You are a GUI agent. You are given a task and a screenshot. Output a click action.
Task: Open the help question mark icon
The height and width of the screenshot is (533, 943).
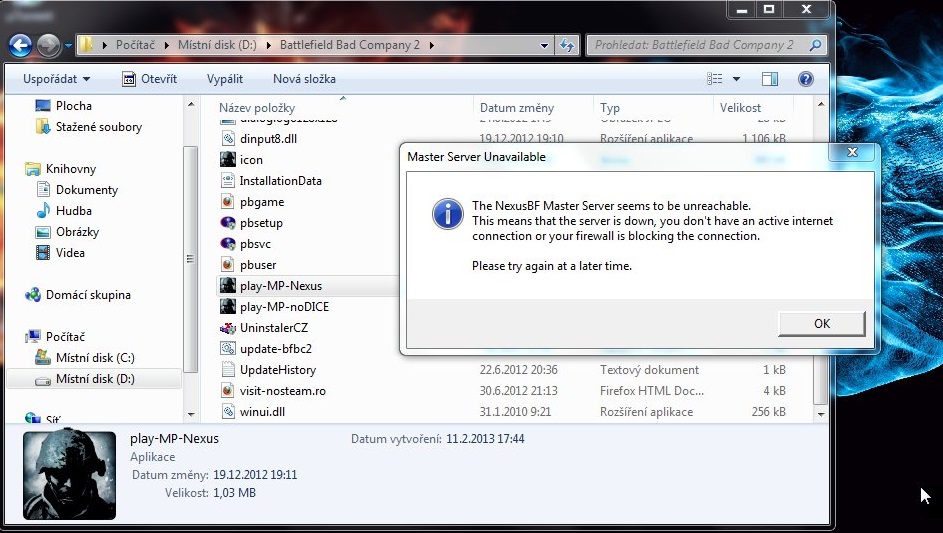805,79
